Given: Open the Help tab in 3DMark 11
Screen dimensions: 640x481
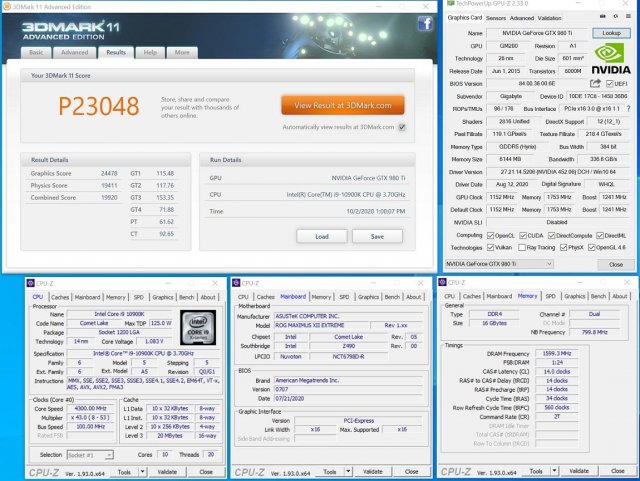Looking at the screenshot, I should pos(150,53).
